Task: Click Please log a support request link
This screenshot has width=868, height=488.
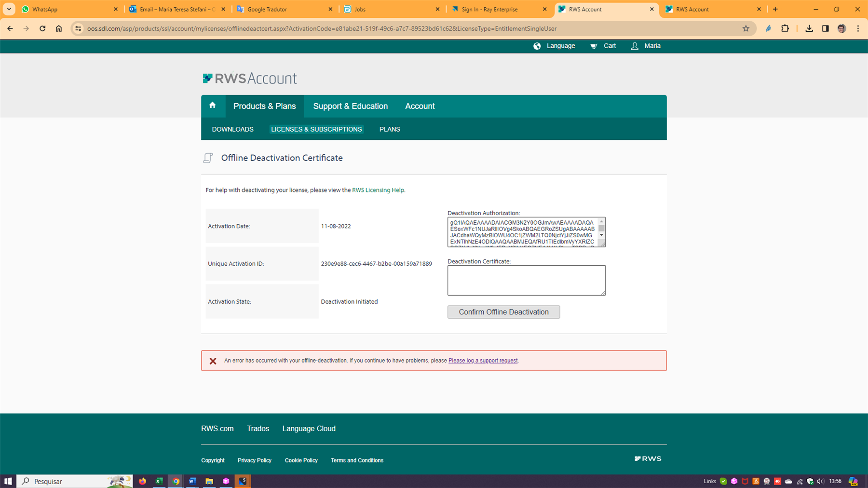Action: tap(483, 361)
